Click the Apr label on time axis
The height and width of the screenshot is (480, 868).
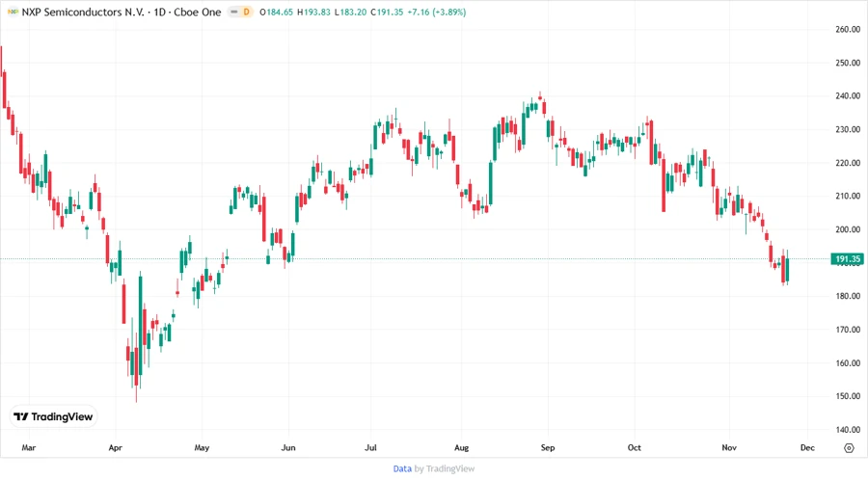(115, 447)
